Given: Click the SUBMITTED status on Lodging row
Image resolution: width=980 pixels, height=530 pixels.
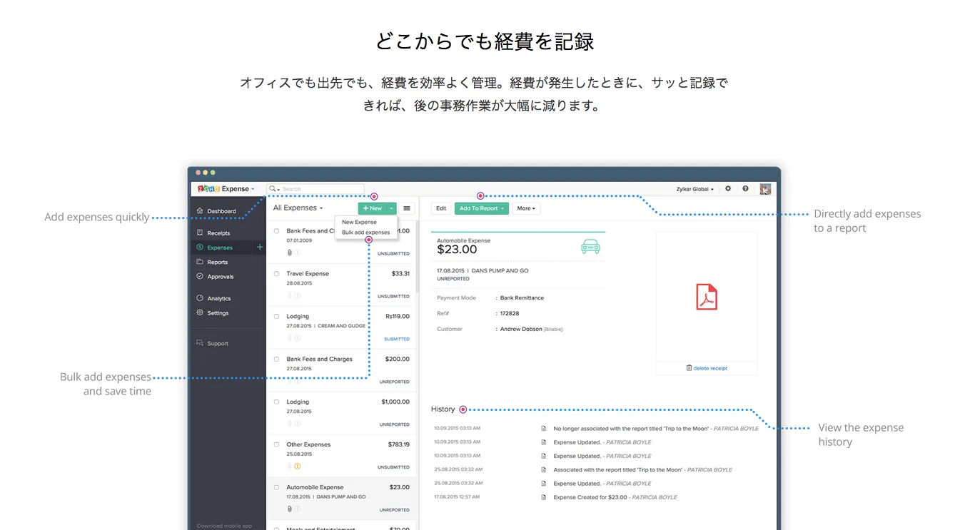Looking at the screenshot, I should (397, 340).
